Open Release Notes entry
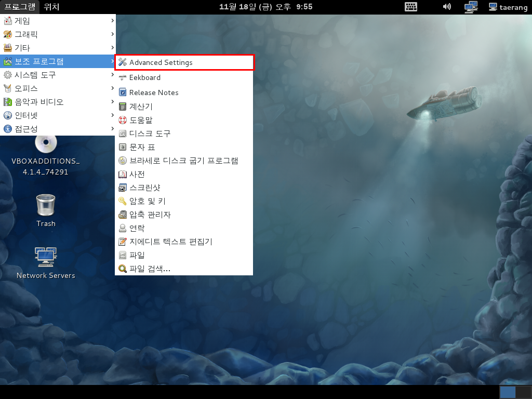 click(x=184, y=92)
